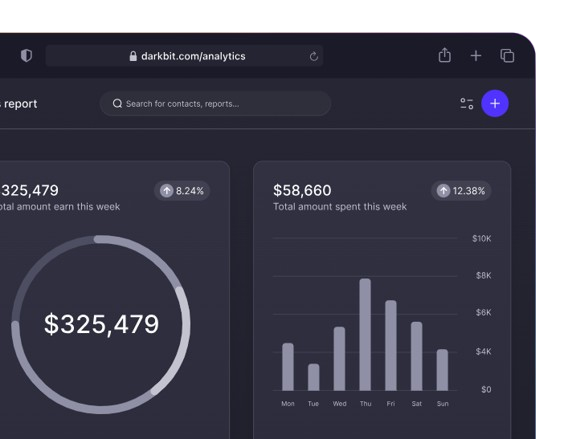Viewport: 568px width, 439px height.
Task: Click the magnifier search icon
Action: [117, 104]
